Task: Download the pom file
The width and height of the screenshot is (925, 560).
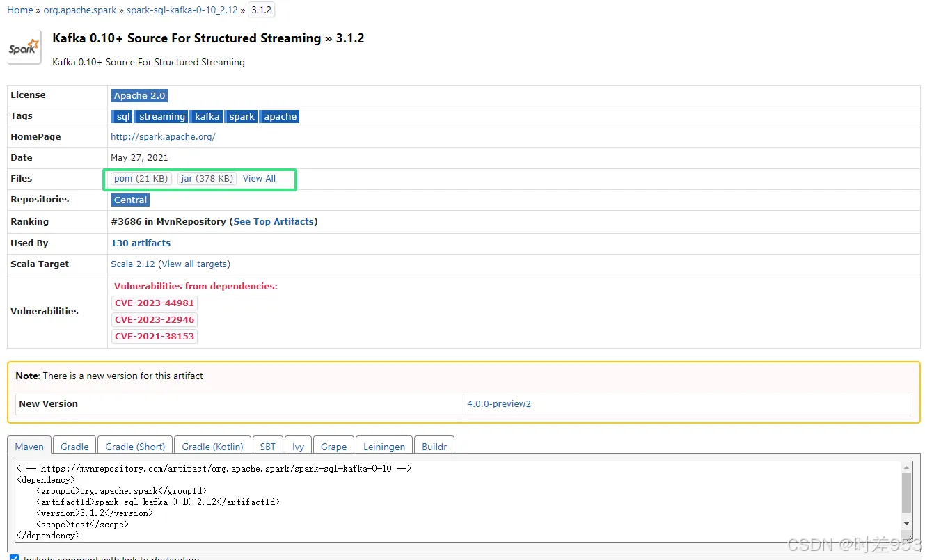Action: click(140, 178)
